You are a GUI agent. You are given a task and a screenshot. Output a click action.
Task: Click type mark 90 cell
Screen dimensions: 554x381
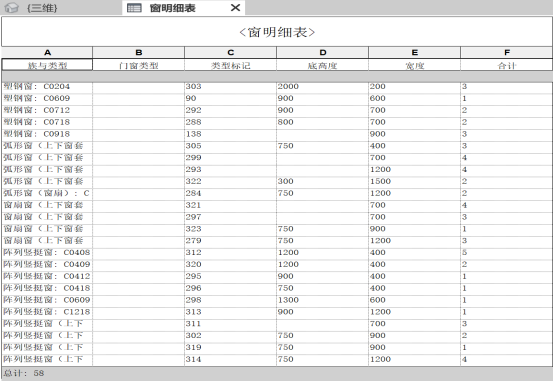tap(230, 98)
